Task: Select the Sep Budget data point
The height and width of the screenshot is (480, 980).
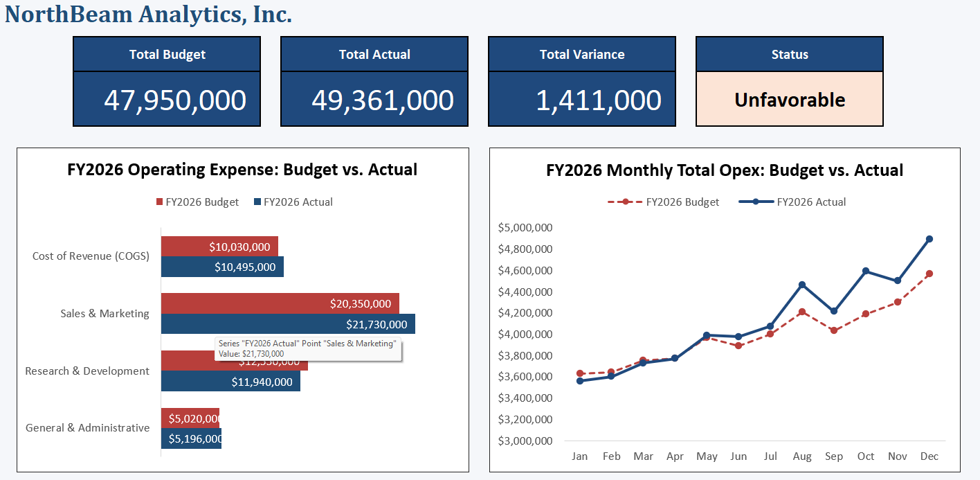Action: click(834, 330)
